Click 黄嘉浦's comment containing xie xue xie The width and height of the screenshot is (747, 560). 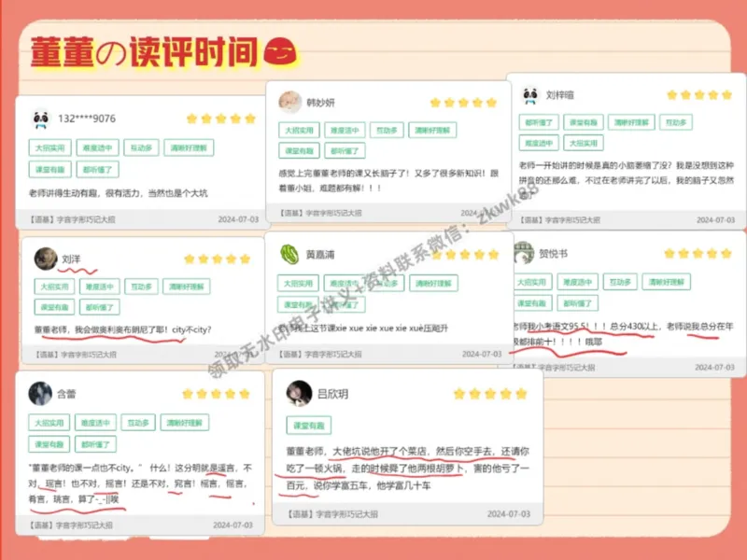[364, 329]
